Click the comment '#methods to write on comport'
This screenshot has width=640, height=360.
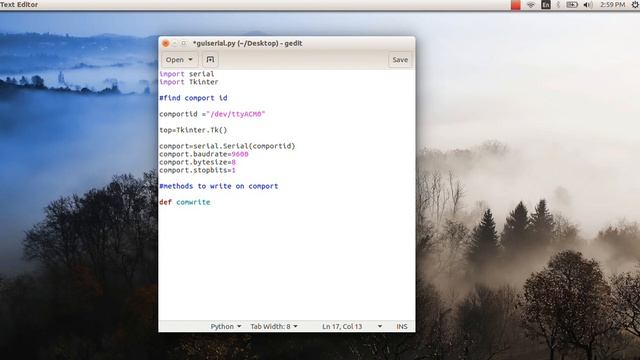pos(219,186)
